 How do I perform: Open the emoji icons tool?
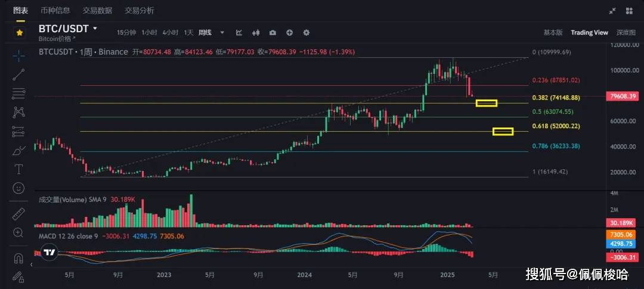[19, 188]
